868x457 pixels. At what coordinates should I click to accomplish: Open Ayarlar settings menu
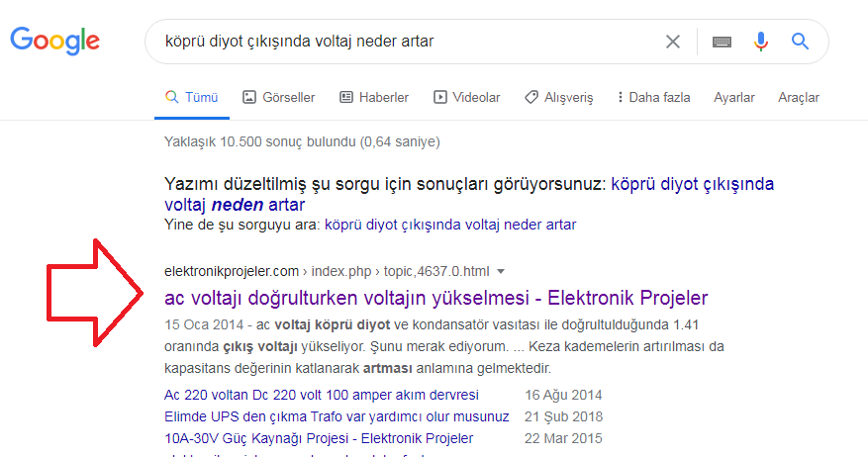734,97
